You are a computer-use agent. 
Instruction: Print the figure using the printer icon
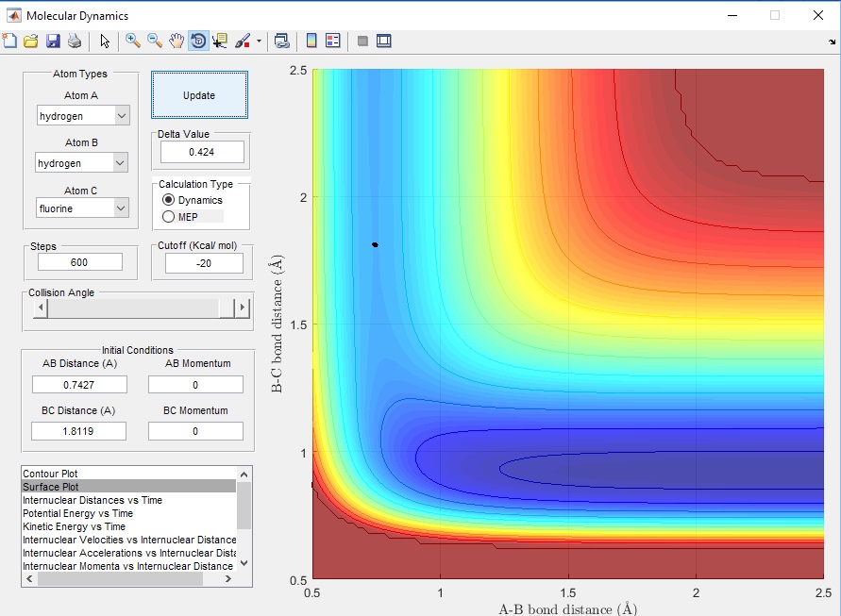click(75, 42)
